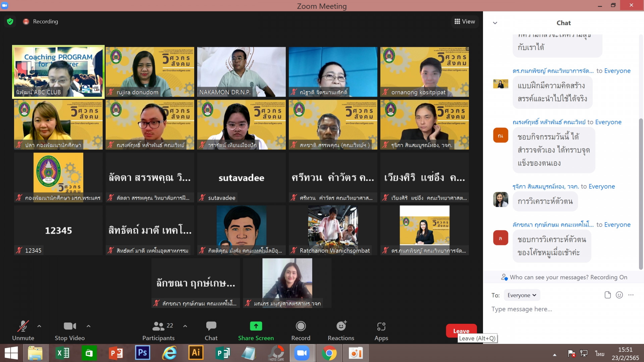The width and height of the screenshot is (644, 362).
Task: Attach a file in chat
Action: coord(607,295)
